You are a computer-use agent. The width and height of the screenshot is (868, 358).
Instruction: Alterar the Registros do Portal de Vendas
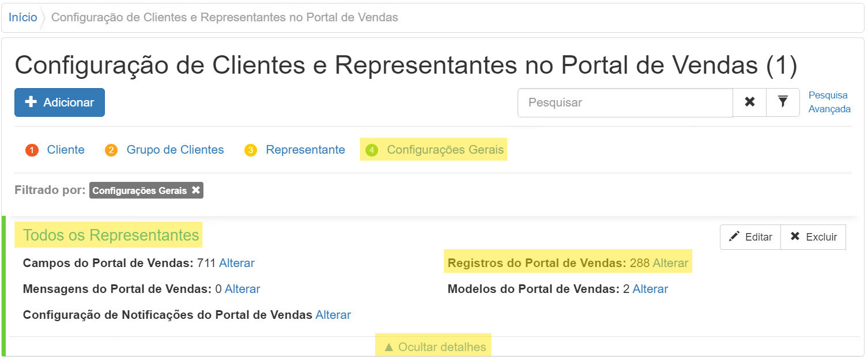672,262
